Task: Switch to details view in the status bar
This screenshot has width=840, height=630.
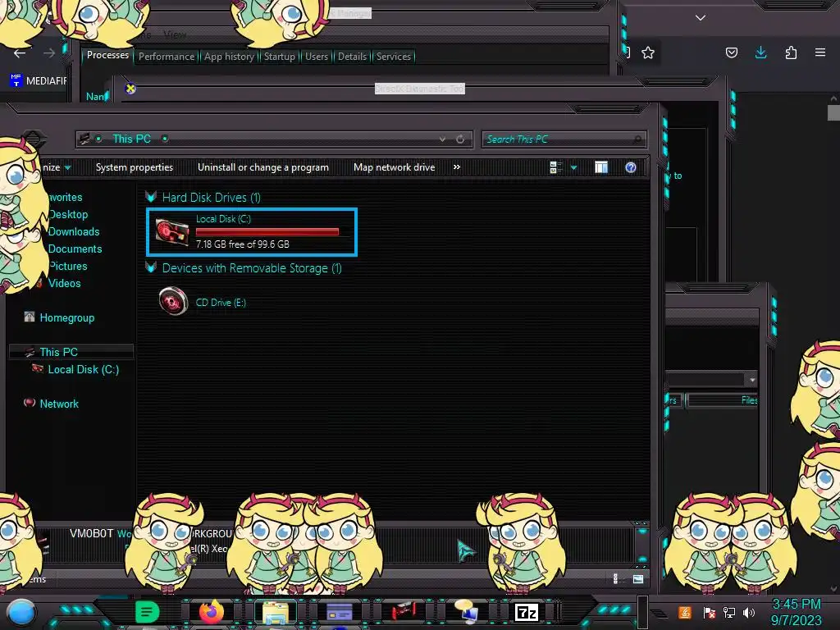Action: (x=615, y=578)
